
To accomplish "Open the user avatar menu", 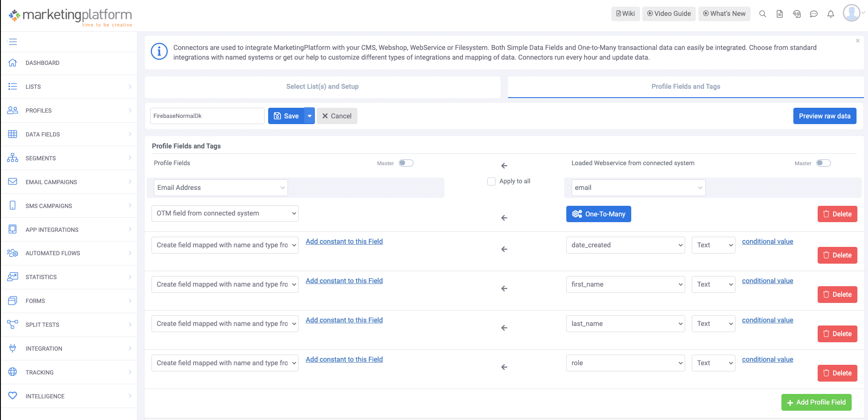I will point(852,13).
